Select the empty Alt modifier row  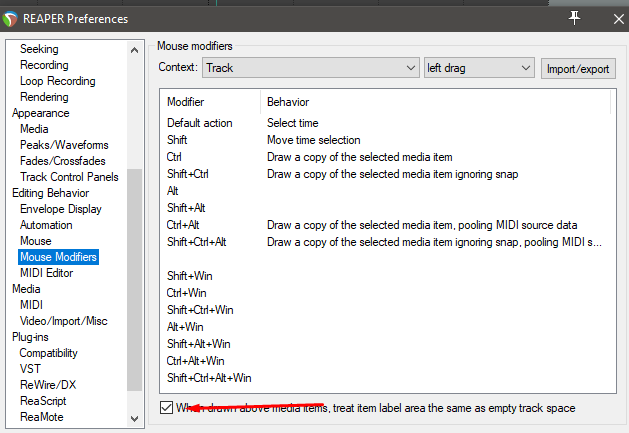click(388, 191)
